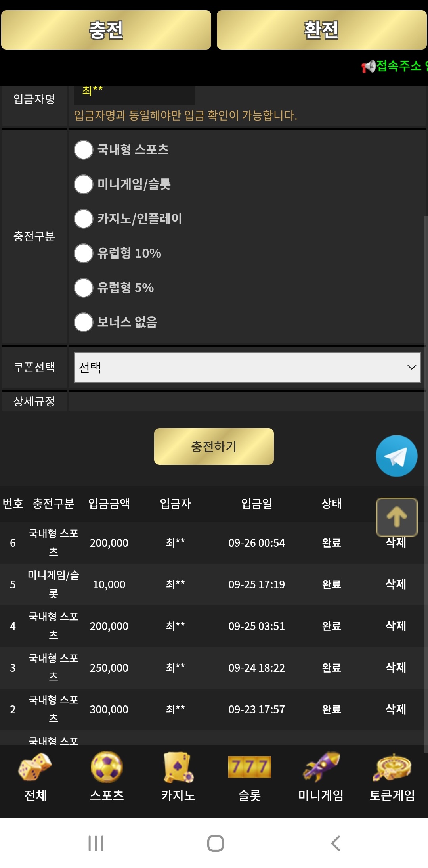Choose the 유럽형 10% radio option
Image resolution: width=428 pixels, height=868 pixels.
[x=84, y=253]
